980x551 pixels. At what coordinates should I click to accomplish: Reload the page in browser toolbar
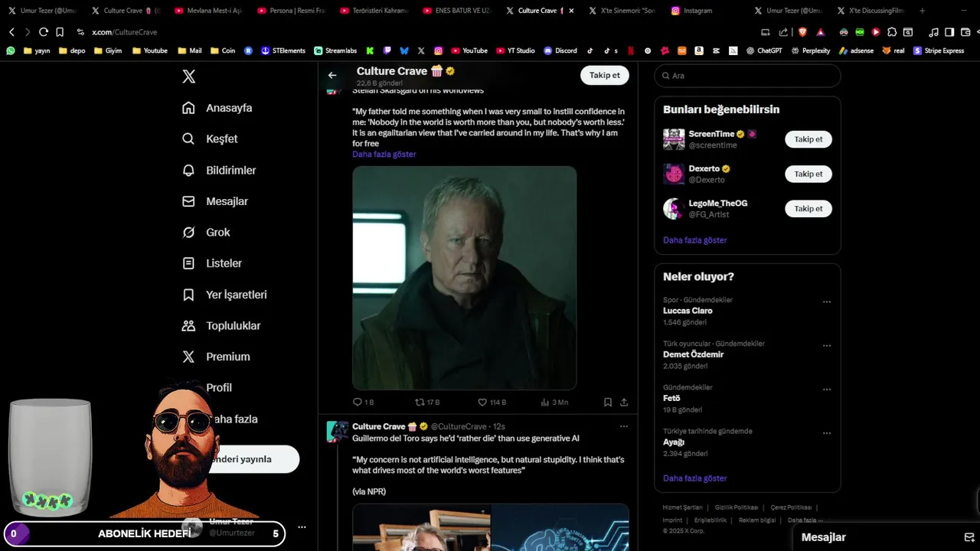tap(44, 32)
